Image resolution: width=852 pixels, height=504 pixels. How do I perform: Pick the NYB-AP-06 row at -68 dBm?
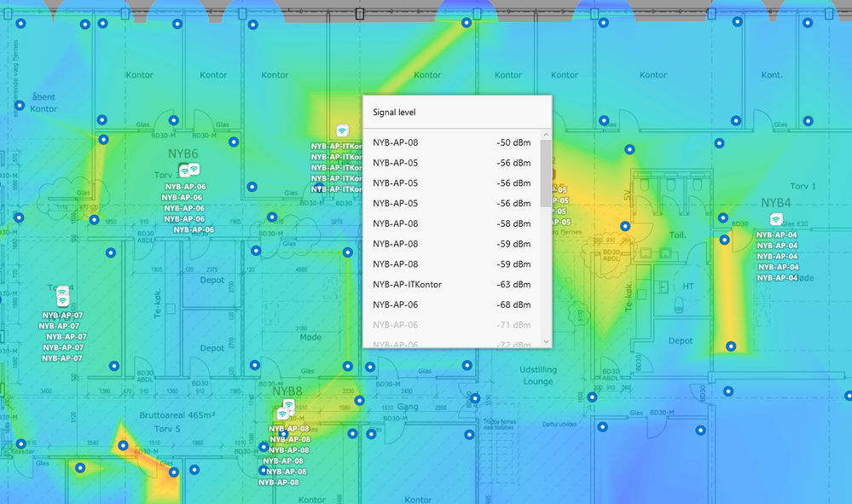pos(452,304)
